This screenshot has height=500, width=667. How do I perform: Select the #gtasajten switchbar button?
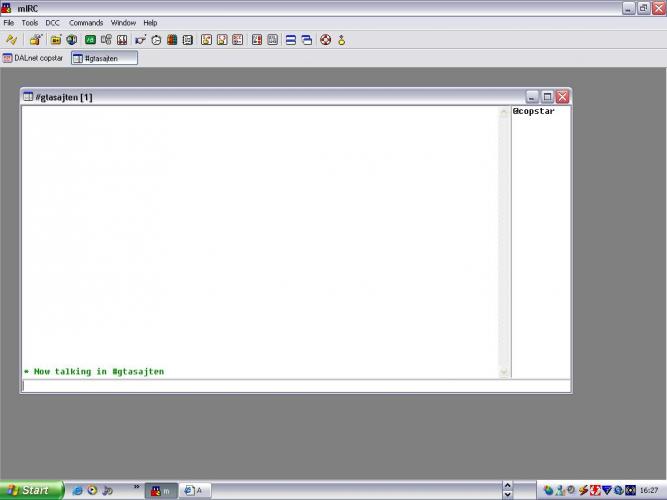pos(104,58)
